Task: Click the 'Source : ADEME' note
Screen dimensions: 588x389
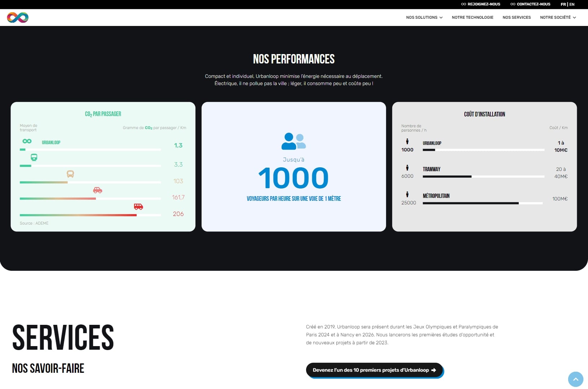Action: (x=34, y=223)
